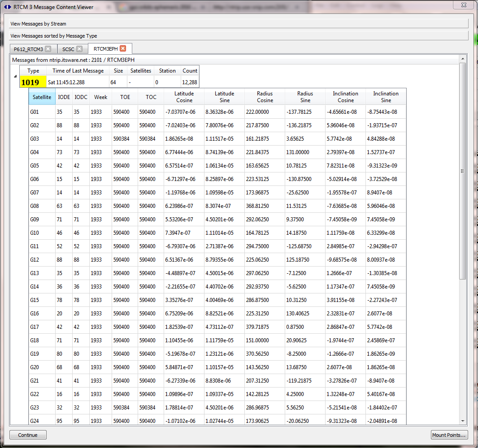The image size is (478, 448).
Task: Collapse the 1019 message type row
Action: (15, 77)
